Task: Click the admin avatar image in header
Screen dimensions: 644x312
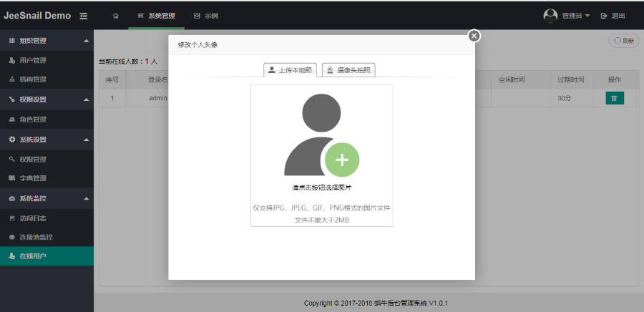Action: [x=550, y=16]
